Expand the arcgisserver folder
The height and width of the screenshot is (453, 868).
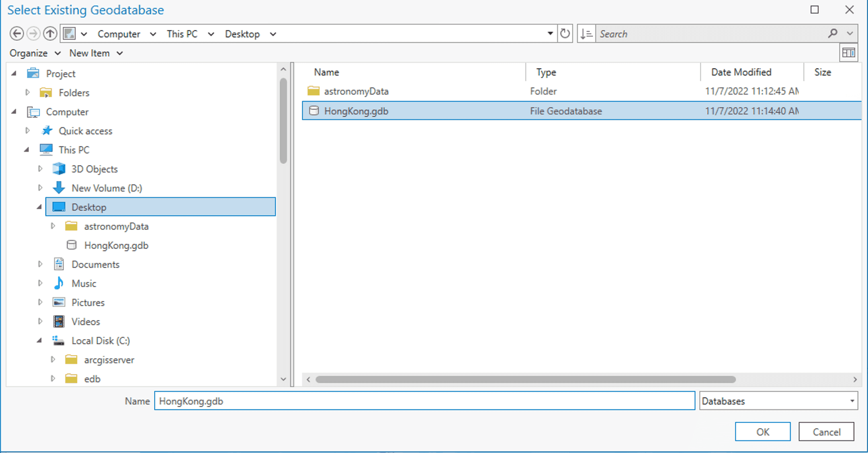[53, 359]
